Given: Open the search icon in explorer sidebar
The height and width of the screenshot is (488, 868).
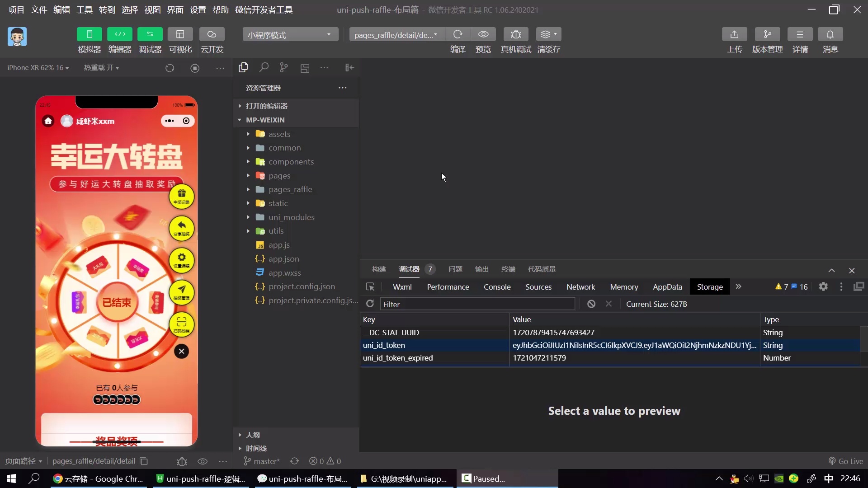Looking at the screenshot, I should 264,68.
